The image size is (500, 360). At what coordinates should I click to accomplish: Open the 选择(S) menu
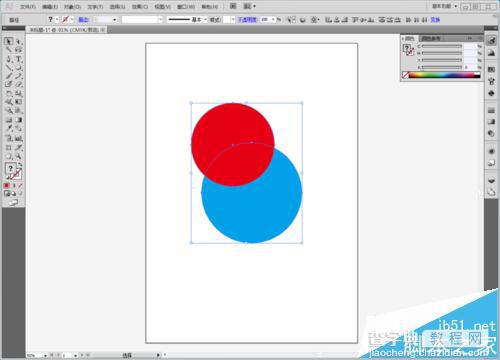point(118,7)
